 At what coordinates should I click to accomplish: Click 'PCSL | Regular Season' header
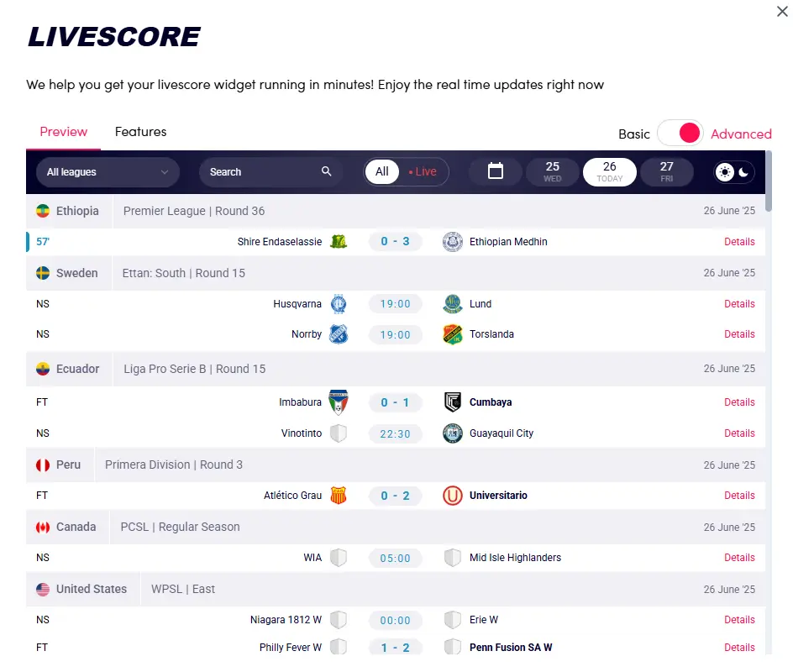[180, 527]
